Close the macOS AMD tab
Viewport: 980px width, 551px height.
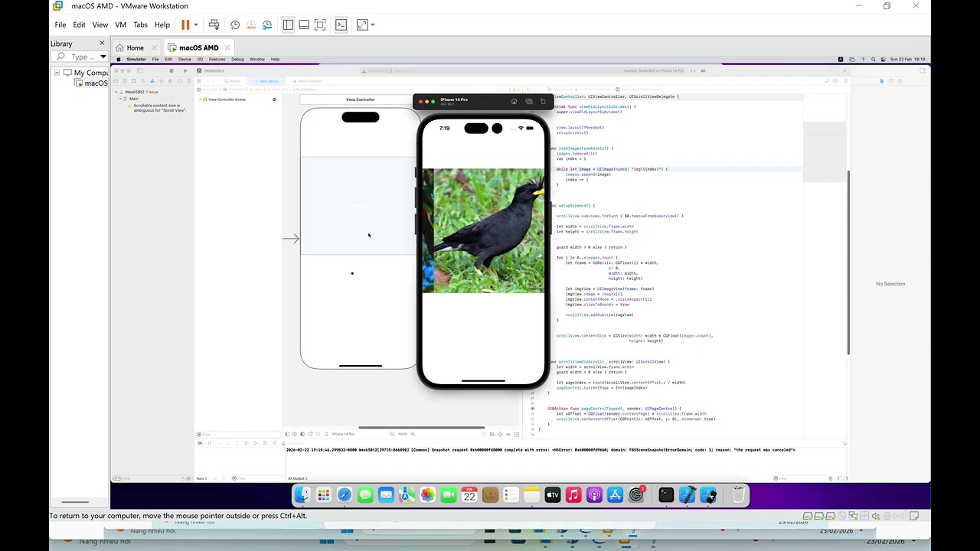pos(228,47)
